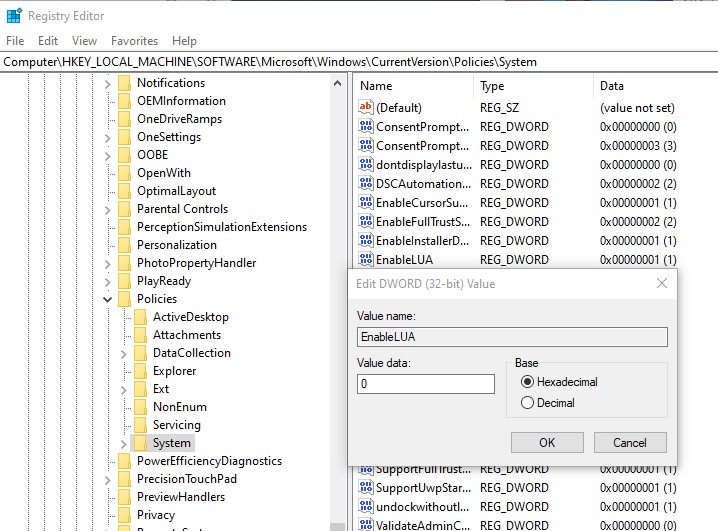
Task: Click the DWORD icon for EnableInstallerD... value
Action: [x=365, y=240]
